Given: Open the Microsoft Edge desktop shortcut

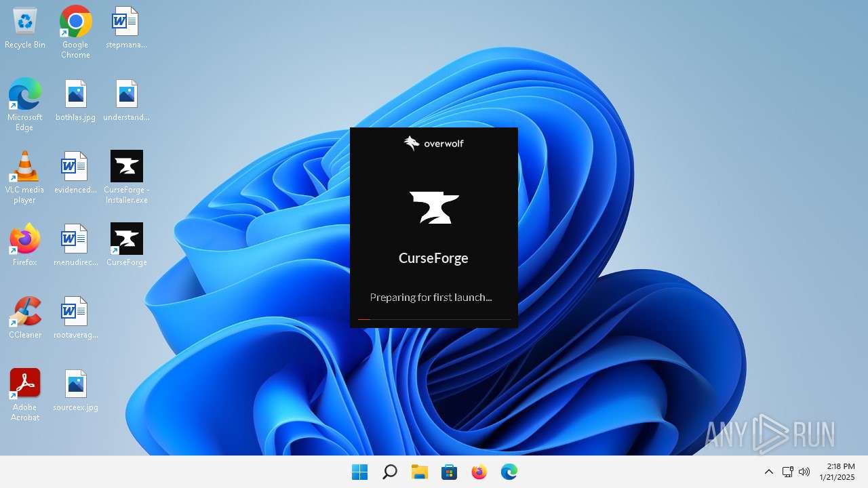Looking at the screenshot, I should tap(25, 104).
